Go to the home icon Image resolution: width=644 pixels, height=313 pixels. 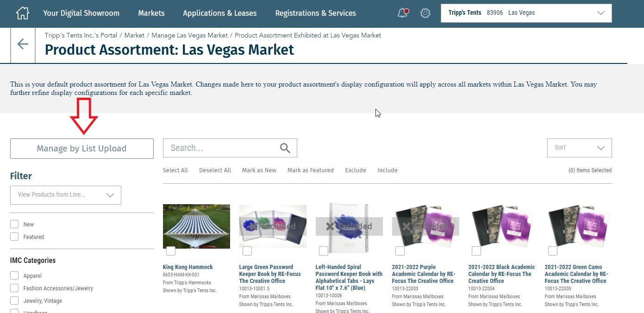pyautogui.click(x=22, y=13)
